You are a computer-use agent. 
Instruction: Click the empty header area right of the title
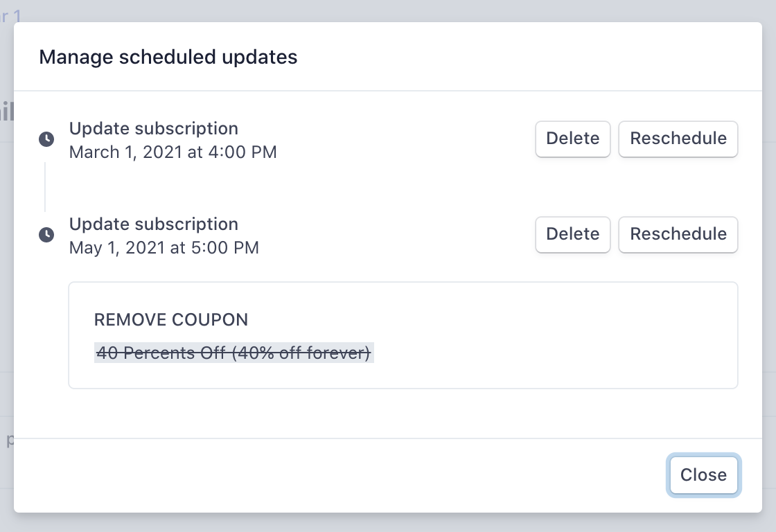pos(527,57)
